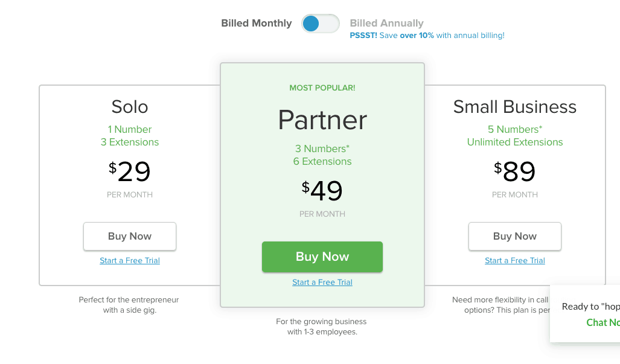Click the Billed Monthly label
Viewport: 620px width, 364px height.
(255, 23)
